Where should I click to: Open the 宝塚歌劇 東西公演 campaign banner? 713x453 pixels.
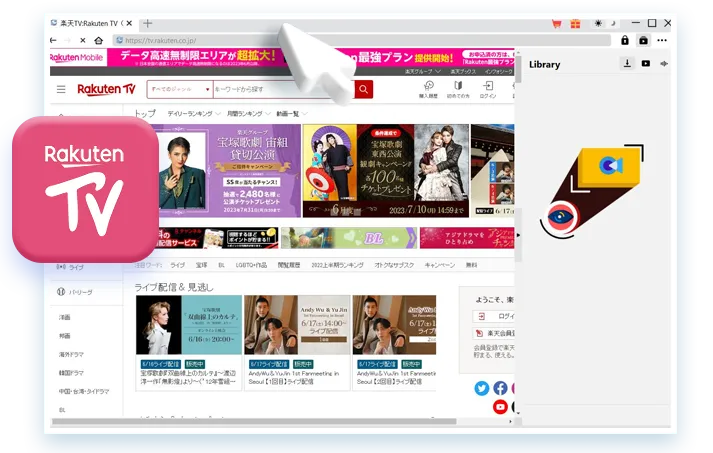point(386,171)
